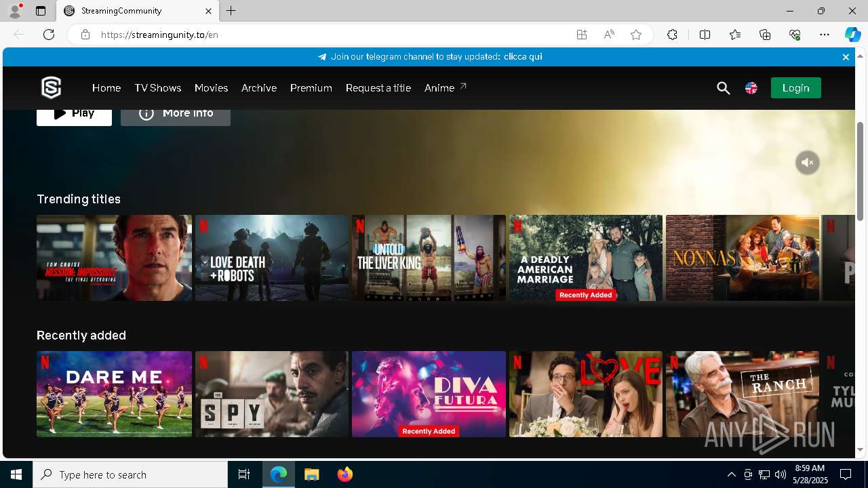Refresh the page in Edge

tap(49, 35)
